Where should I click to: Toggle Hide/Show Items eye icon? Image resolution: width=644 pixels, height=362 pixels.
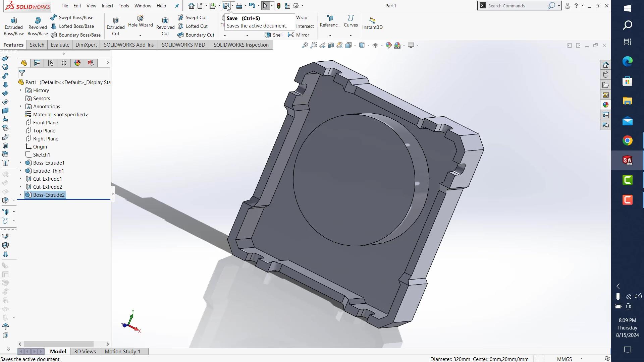click(x=375, y=45)
